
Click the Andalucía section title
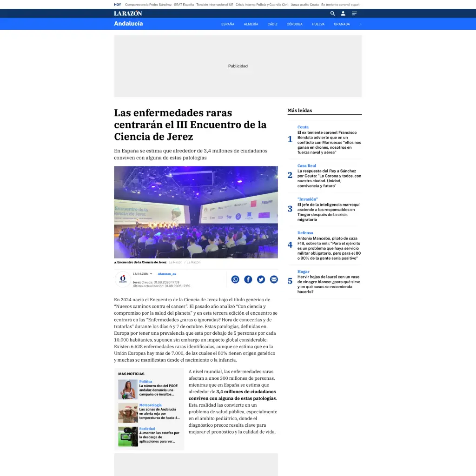click(128, 24)
